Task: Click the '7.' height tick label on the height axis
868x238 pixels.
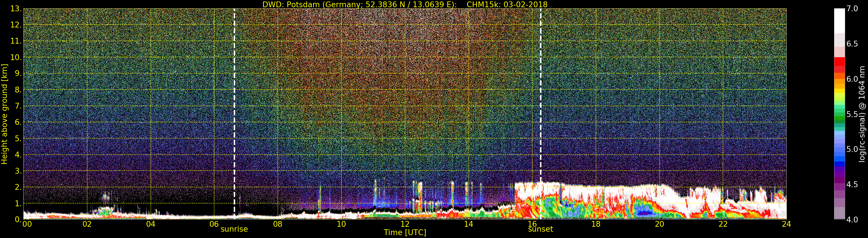Action: tap(18, 106)
